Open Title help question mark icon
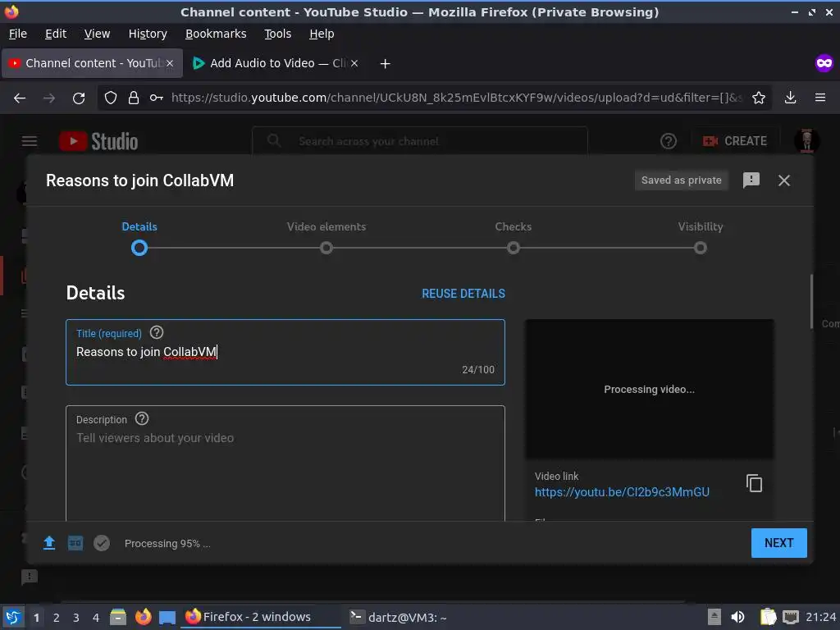This screenshot has height=630, width=840. [x=157, y=333]
